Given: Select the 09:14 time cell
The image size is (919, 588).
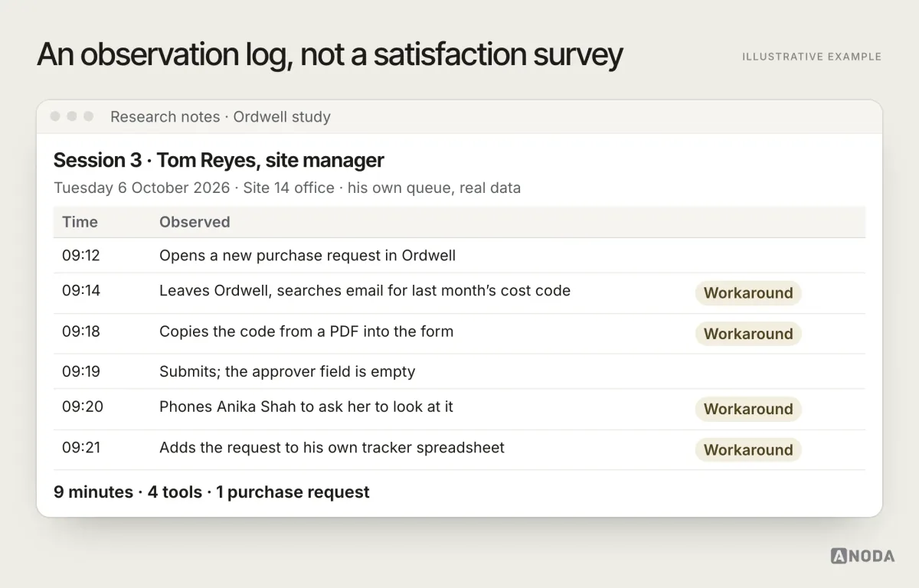Looking at the screenshot, I should click(x=81, y=290).
